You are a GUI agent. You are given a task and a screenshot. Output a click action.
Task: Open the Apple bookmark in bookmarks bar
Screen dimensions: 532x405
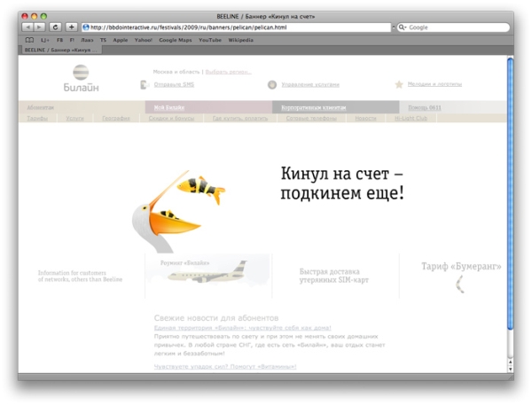pos(120,40)
